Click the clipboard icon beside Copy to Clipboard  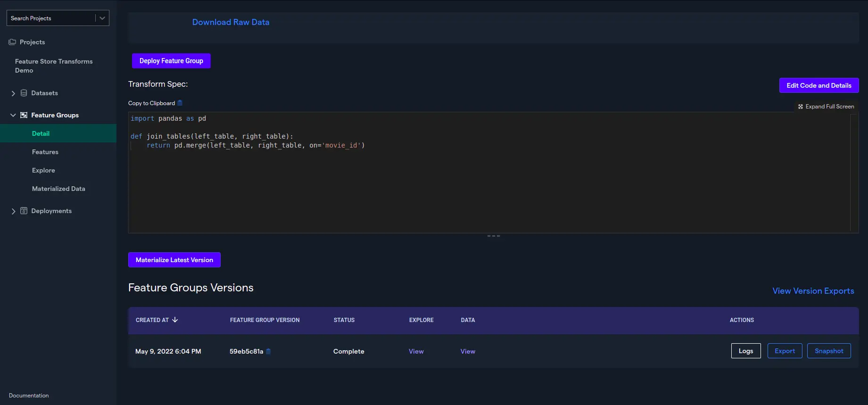180,103
